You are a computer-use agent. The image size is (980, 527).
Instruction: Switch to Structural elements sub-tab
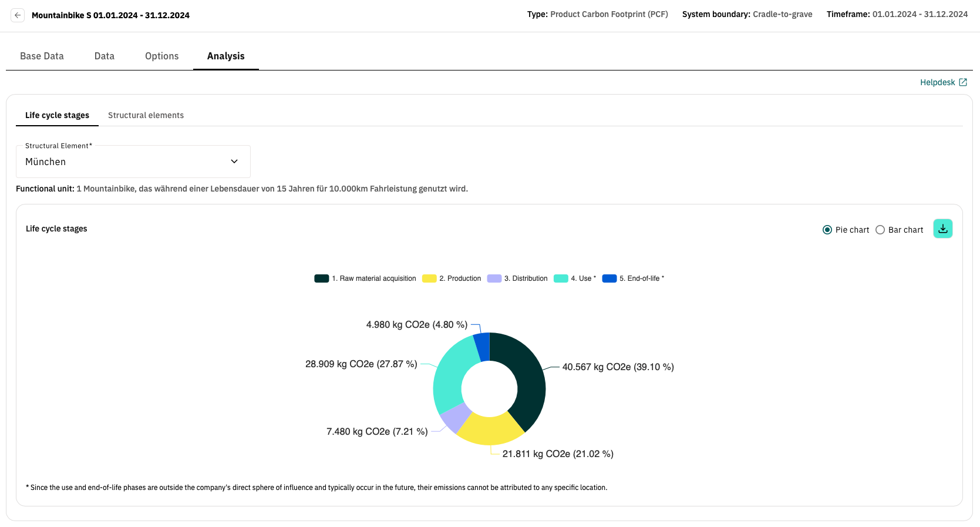(x=146, y=115)
